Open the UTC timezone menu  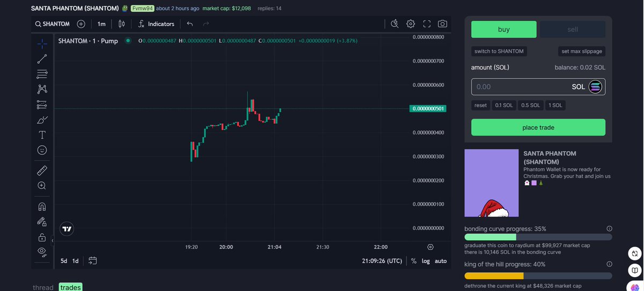point(382,261)
